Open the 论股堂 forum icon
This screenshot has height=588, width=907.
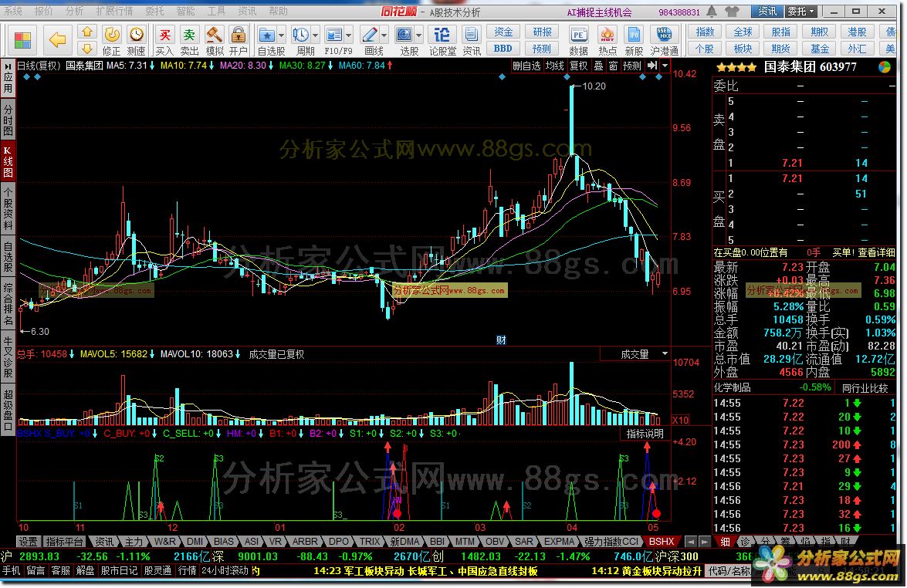(442, 40)
